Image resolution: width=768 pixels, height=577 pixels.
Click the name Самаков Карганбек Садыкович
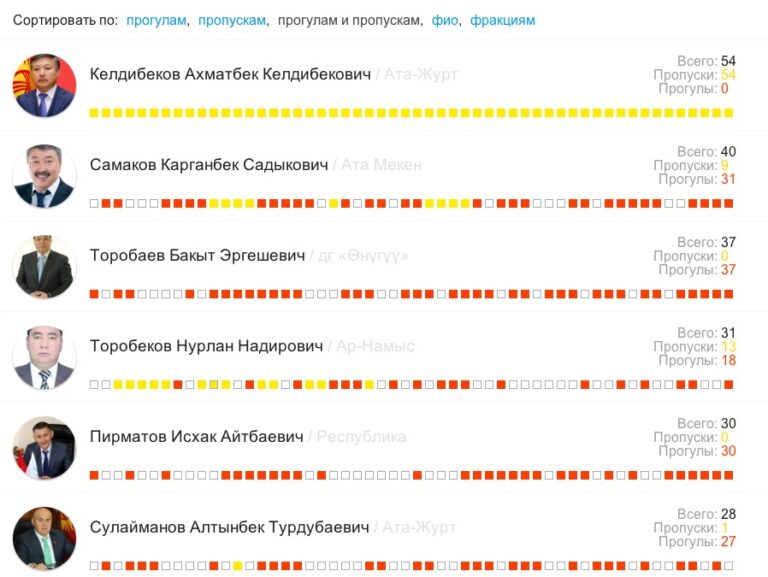pos(208,165)
